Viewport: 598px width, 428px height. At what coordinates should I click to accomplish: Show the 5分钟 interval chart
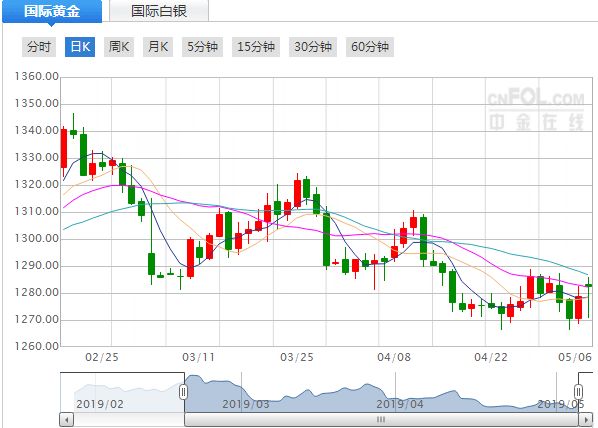point(202,47)
